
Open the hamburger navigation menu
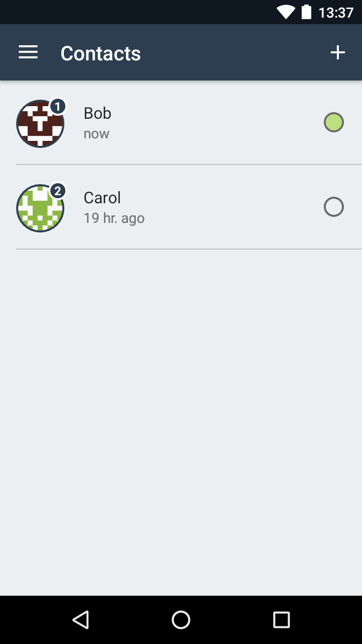28,52
